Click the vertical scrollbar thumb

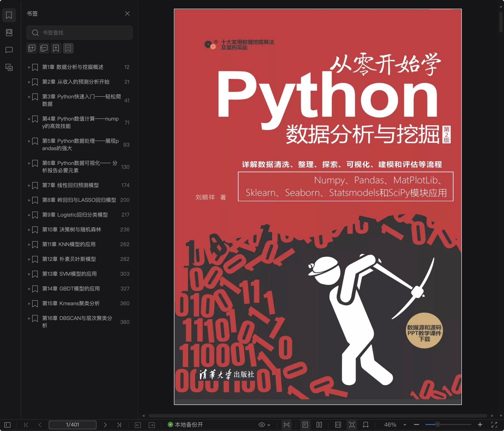coord(501,22)
